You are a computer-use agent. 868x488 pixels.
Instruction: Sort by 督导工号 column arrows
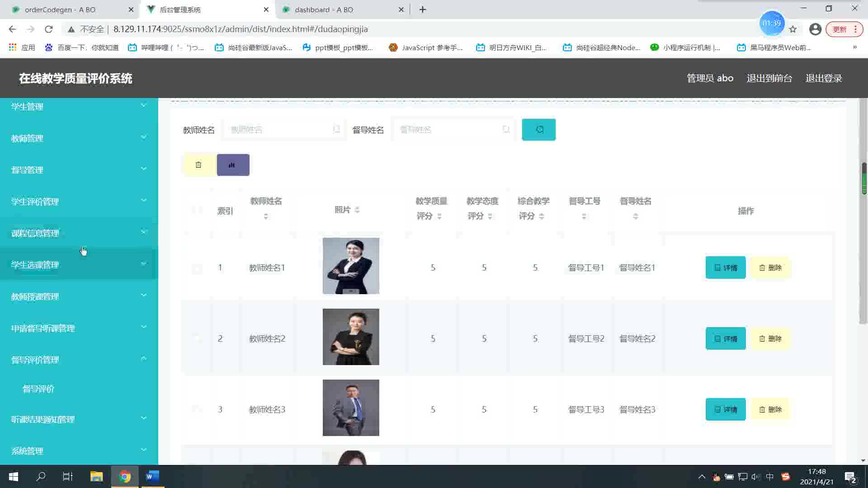click(x=584, y=216)
